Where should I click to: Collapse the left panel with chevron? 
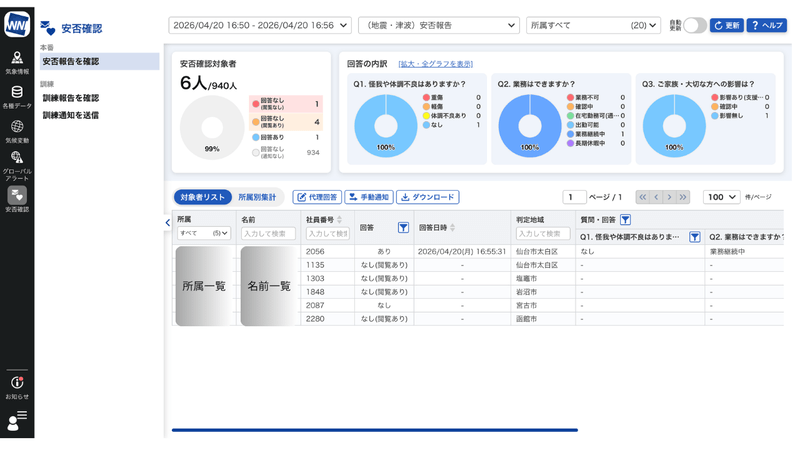coord(167,223)
